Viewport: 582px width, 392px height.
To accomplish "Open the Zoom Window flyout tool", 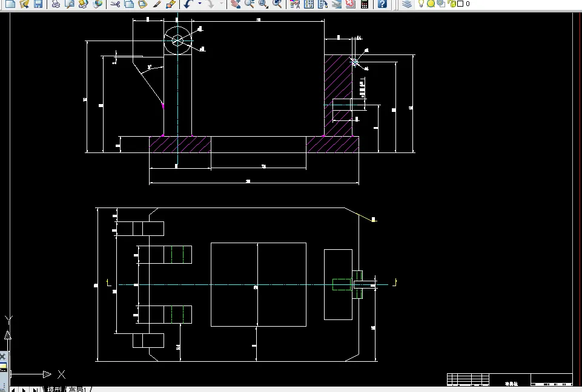I will click(263, 4).
